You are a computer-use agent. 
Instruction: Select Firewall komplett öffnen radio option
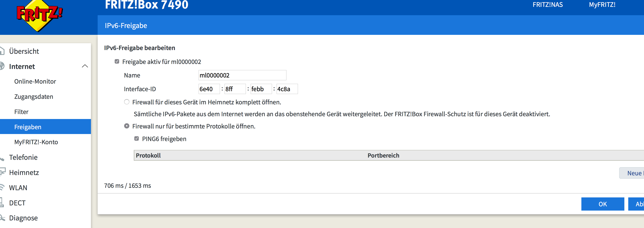point(127,102)
